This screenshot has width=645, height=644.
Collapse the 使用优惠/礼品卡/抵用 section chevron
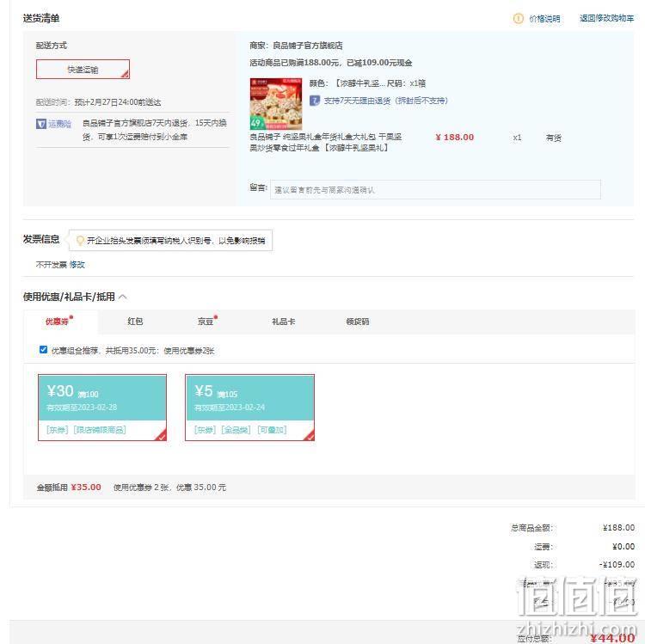(123, 297)
